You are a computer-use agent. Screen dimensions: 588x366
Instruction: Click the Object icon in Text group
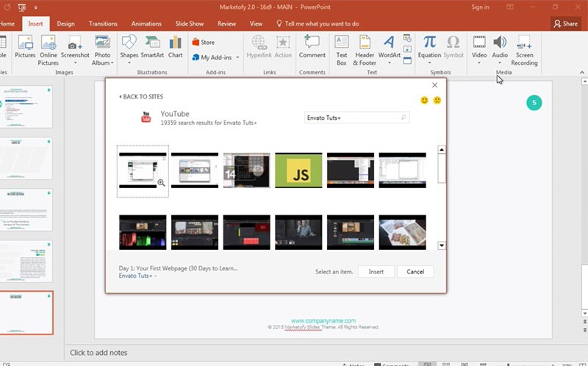(x=407, y=61)
